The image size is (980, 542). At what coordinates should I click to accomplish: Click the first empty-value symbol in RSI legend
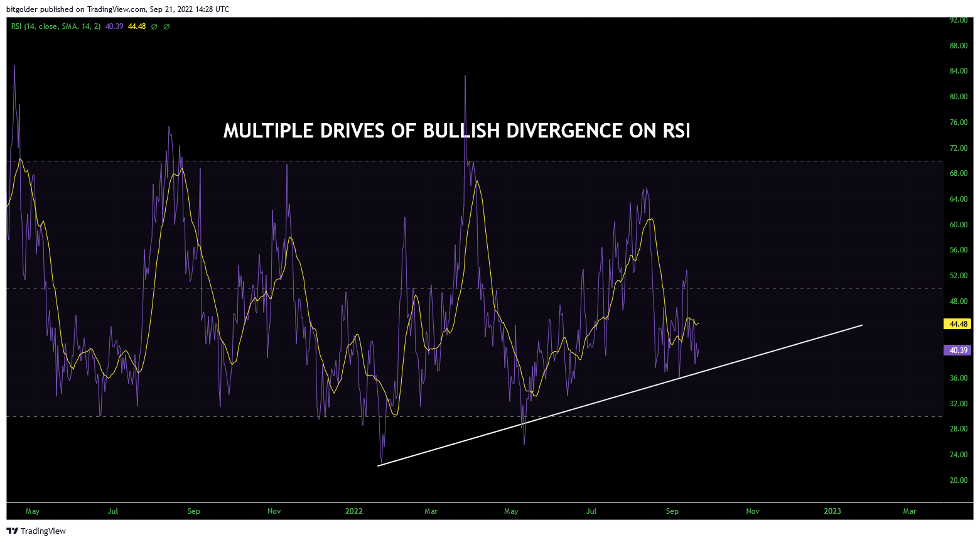click(154, 26)
